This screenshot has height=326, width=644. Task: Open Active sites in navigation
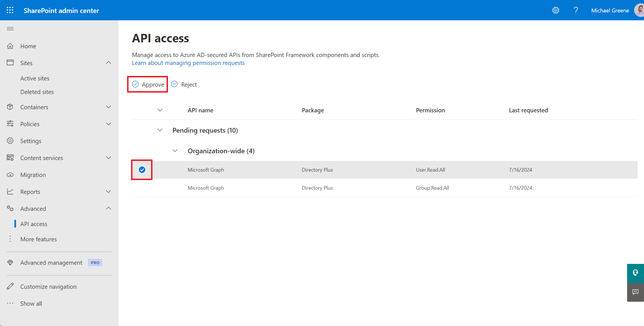[x=35, y=78]
